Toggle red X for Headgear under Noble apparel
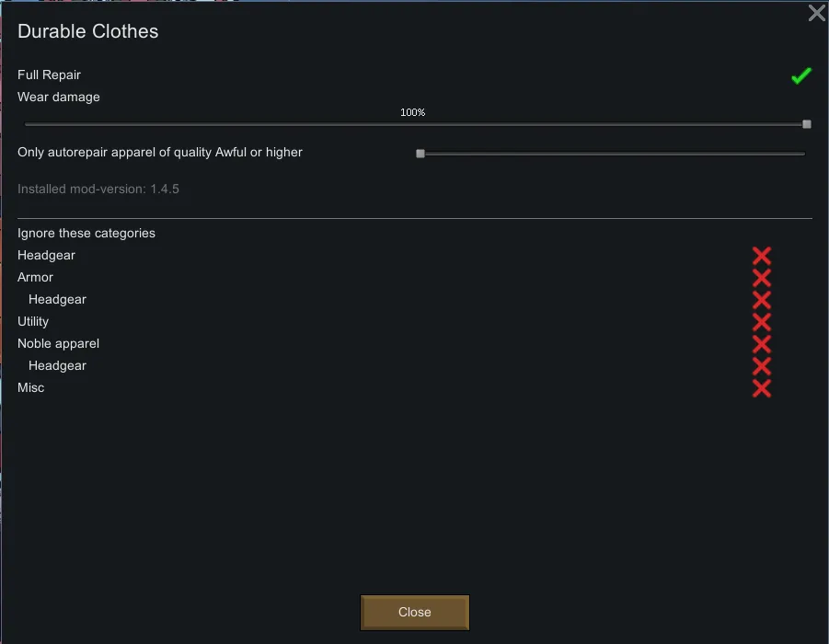 point(761,366)
